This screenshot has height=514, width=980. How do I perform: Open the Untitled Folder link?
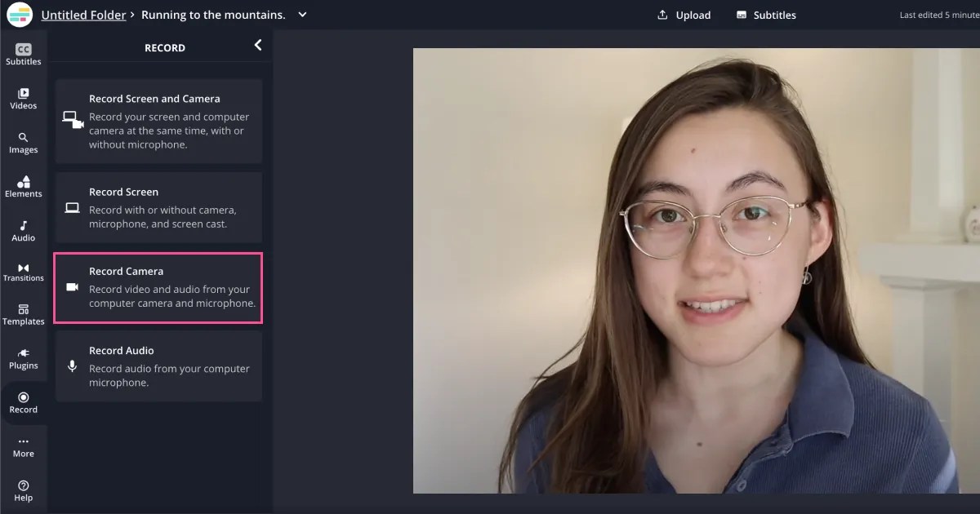[84, 15]
